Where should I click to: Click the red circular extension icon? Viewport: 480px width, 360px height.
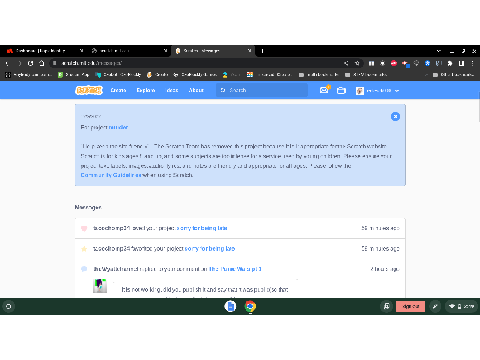click(394, 63)
